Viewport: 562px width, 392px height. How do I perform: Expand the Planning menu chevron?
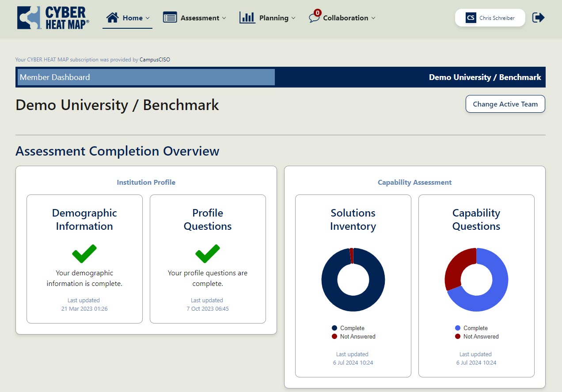[x=293, y=18]
